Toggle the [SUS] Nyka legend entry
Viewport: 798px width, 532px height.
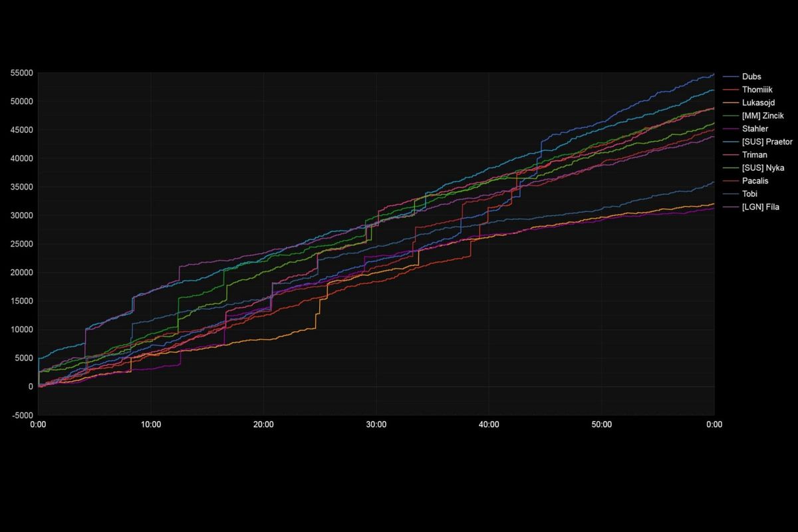tap(753, 168)
